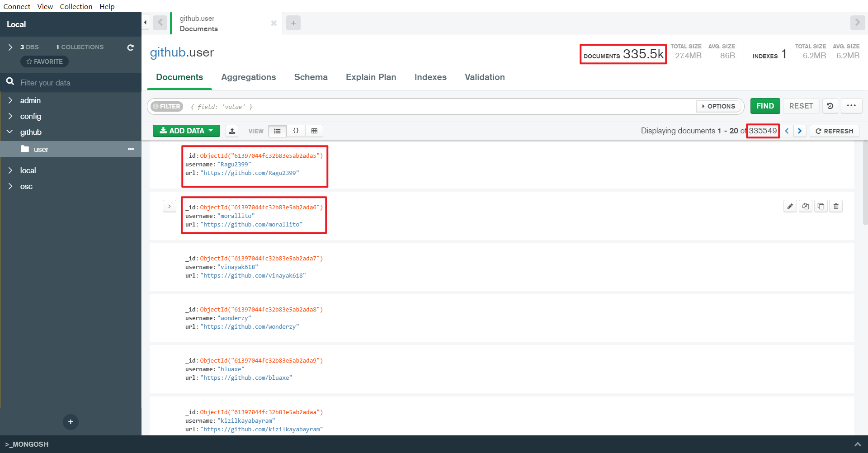
Task: Switch to the Validation tab
Action: [x=485, y=77]
